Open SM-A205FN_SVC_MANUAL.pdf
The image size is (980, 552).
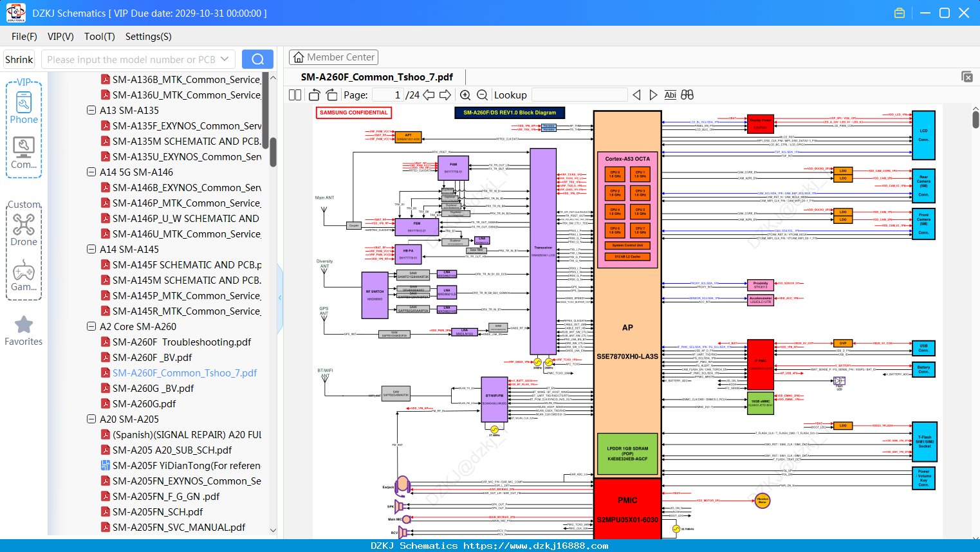[179, 527]
